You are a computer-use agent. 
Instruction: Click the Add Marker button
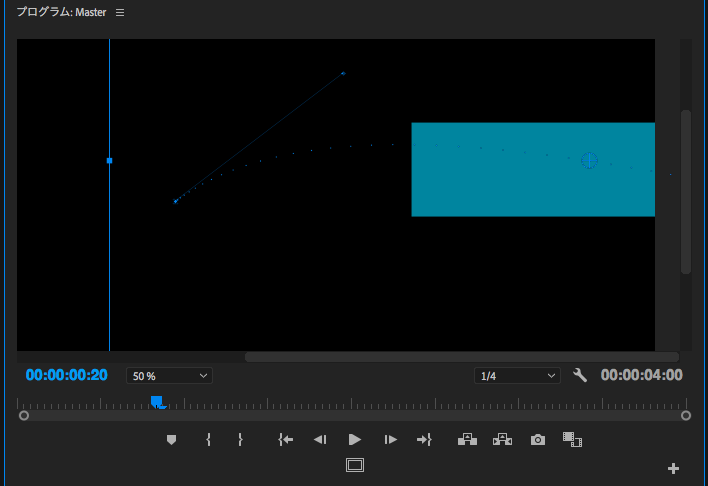tap(171, 439)
